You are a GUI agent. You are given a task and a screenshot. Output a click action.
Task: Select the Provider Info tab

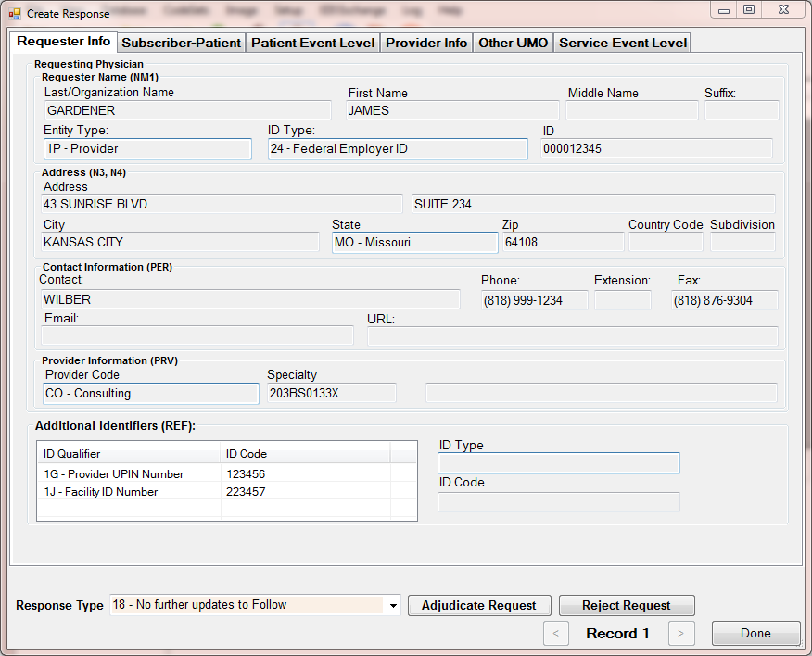[426, 43]
